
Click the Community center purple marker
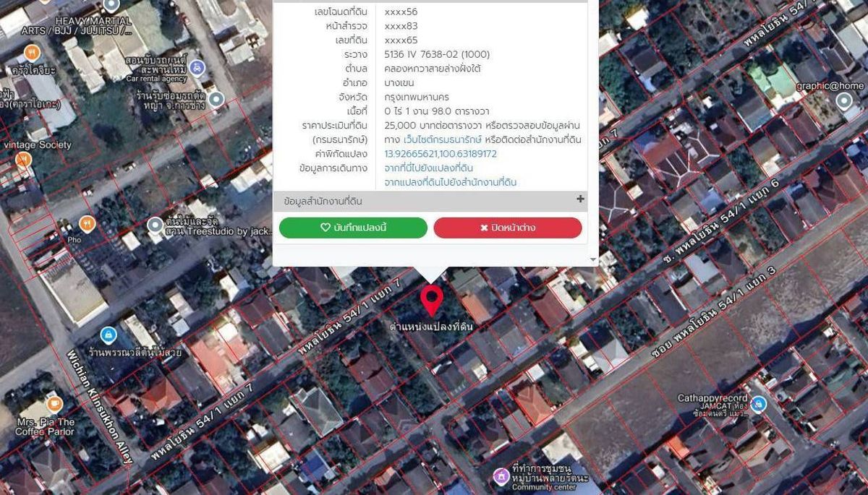[x=501, y=476]
